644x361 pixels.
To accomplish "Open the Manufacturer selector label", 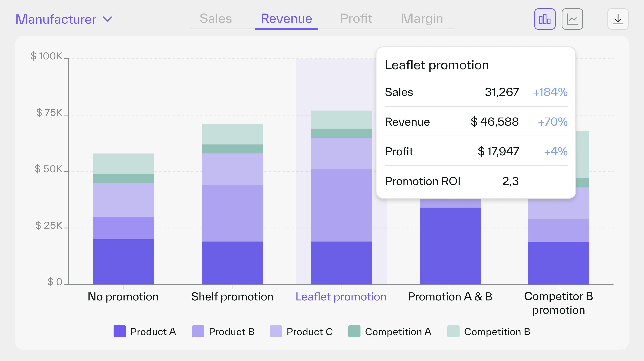I will (x=56, y=19).
